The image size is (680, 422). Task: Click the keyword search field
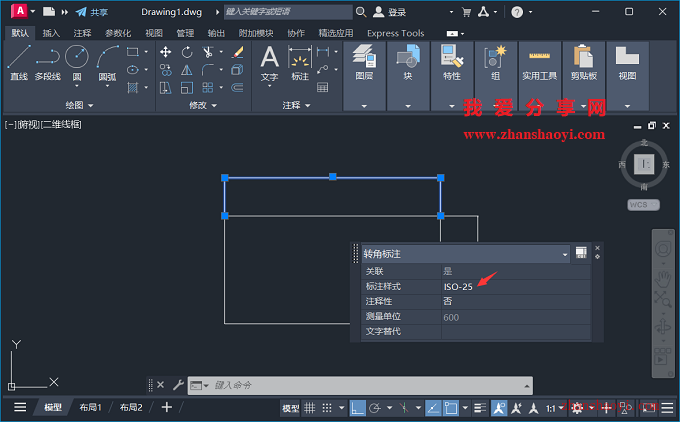click(288, 12)
